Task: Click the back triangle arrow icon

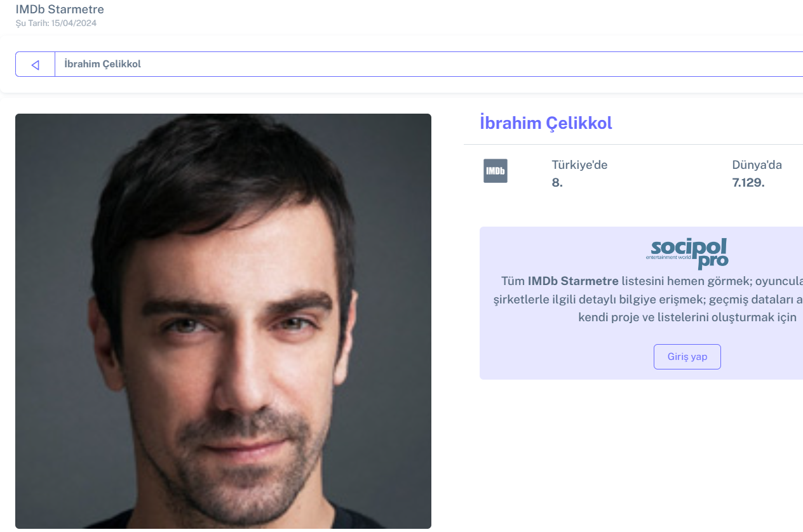Action: [x=35, y=64]
